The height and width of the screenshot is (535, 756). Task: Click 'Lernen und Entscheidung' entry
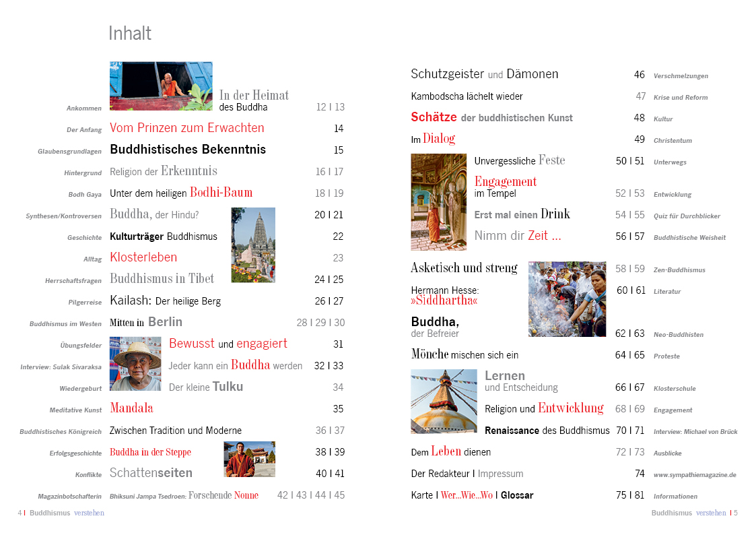(521, 381)
